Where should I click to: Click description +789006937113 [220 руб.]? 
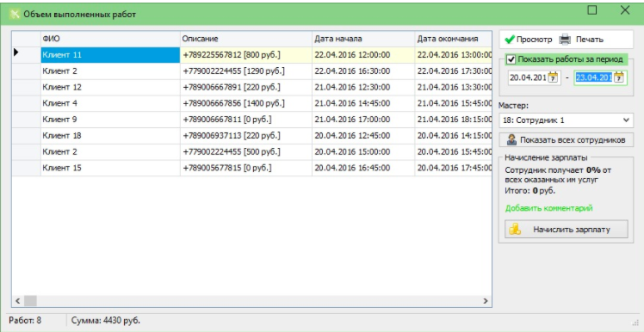[x=246, y=135]
